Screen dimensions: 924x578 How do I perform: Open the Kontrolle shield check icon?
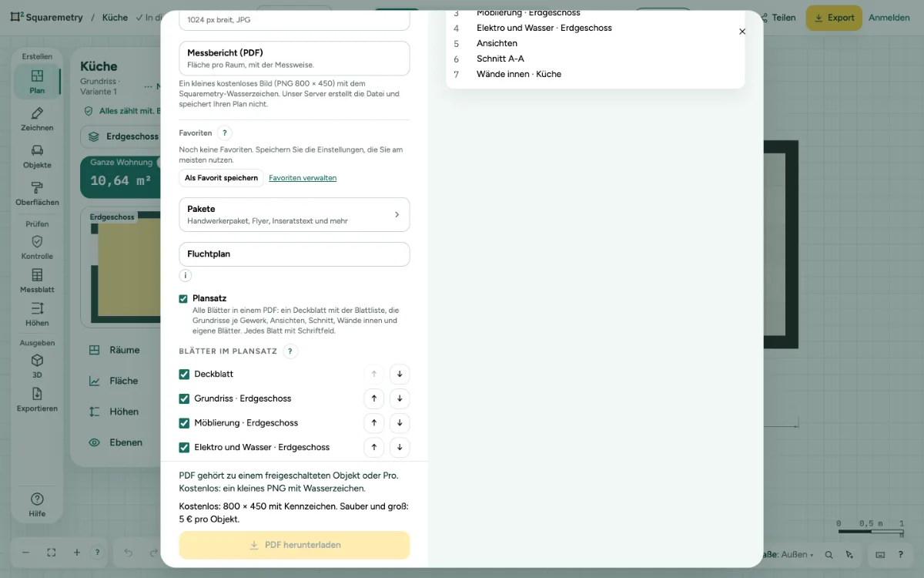pyautogui.click(x=37, y=247)
